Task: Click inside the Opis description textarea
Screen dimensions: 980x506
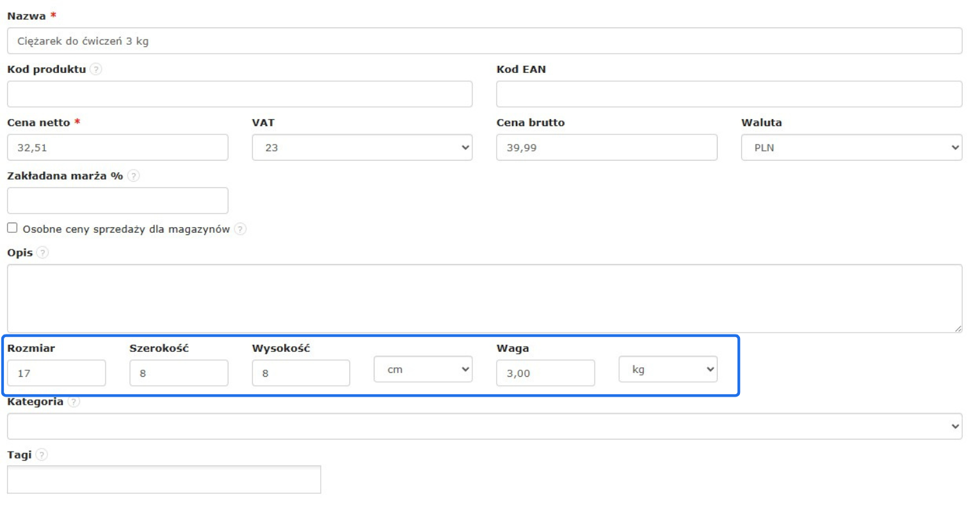Action: (484, 298)
